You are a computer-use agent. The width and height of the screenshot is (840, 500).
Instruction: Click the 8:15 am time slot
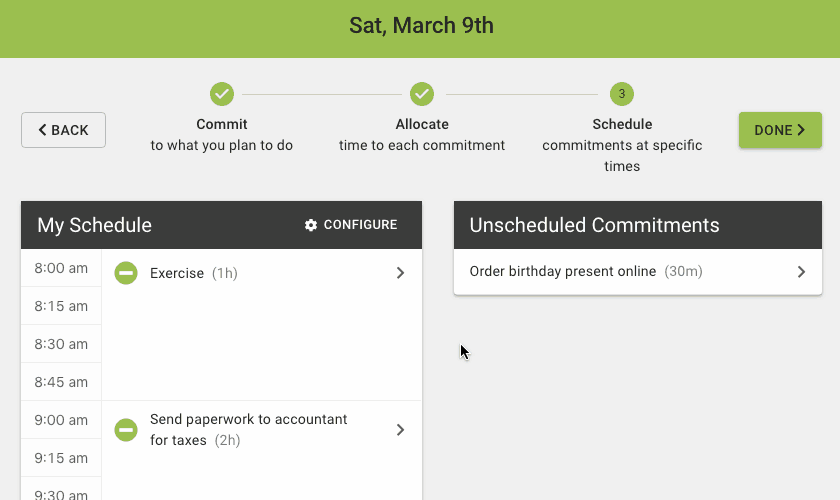(x=61, y=306)
